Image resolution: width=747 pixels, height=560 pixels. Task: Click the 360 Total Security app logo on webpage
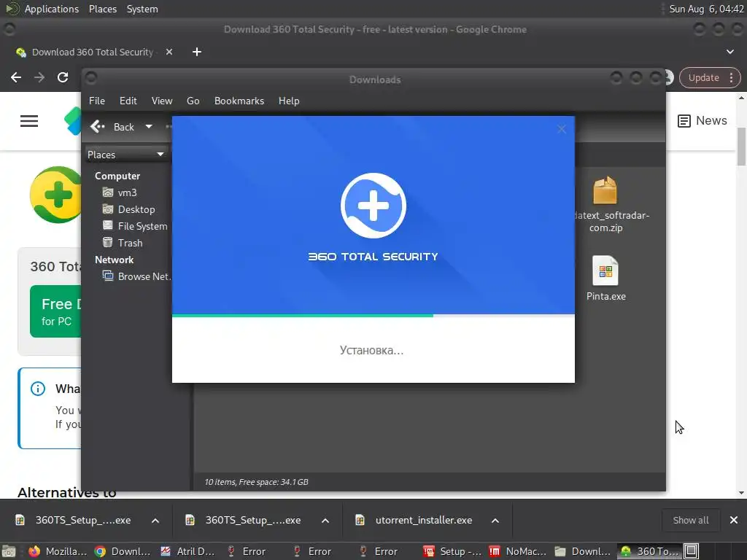pyautogui.click(x=55, y=195)
